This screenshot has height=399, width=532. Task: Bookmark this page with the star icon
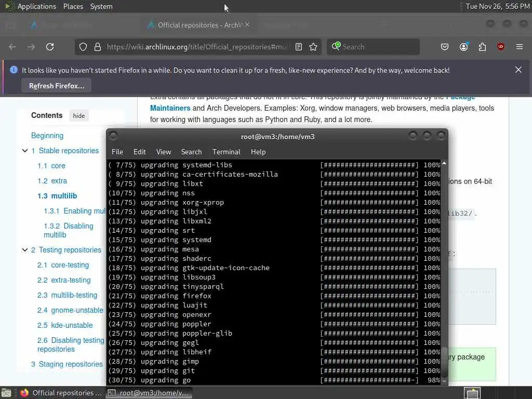click(313, 47)
